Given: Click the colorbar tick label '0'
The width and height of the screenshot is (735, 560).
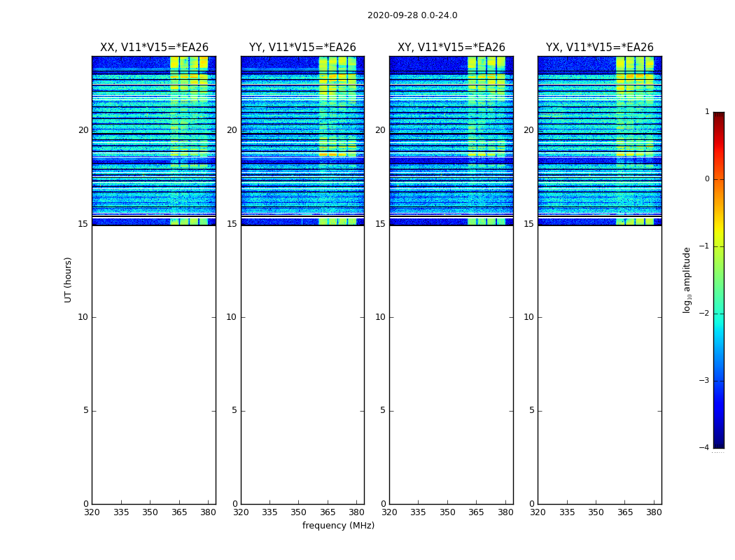Looking at the screenshot, I should coord(706,179).
